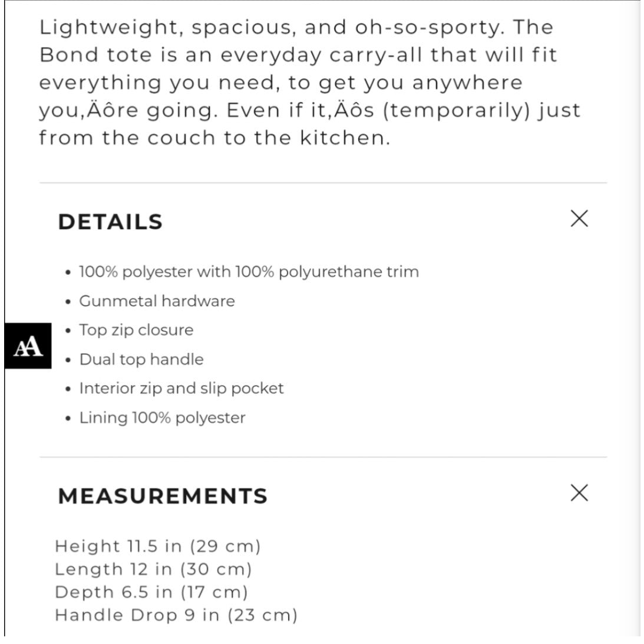
Task: Select the Lining 100% polyester bullet
Action: (x=162, y=418)
